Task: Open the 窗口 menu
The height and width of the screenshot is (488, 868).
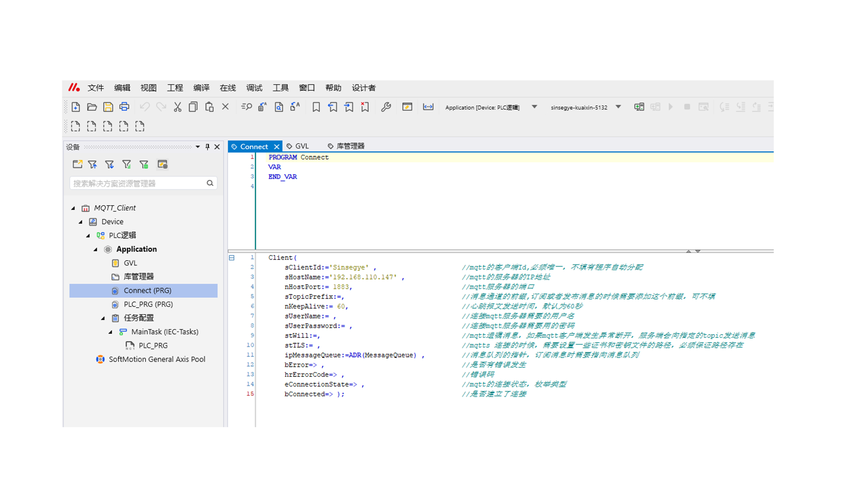Action: 307,88
